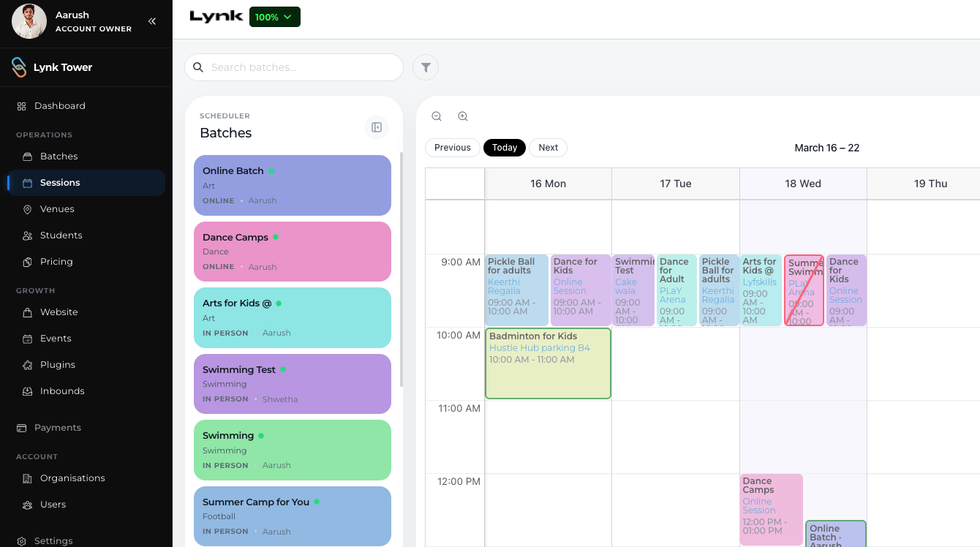The image size is (980, 547).
Task: Open the Badminton for Kids session
Action: (x=548, y=363)
